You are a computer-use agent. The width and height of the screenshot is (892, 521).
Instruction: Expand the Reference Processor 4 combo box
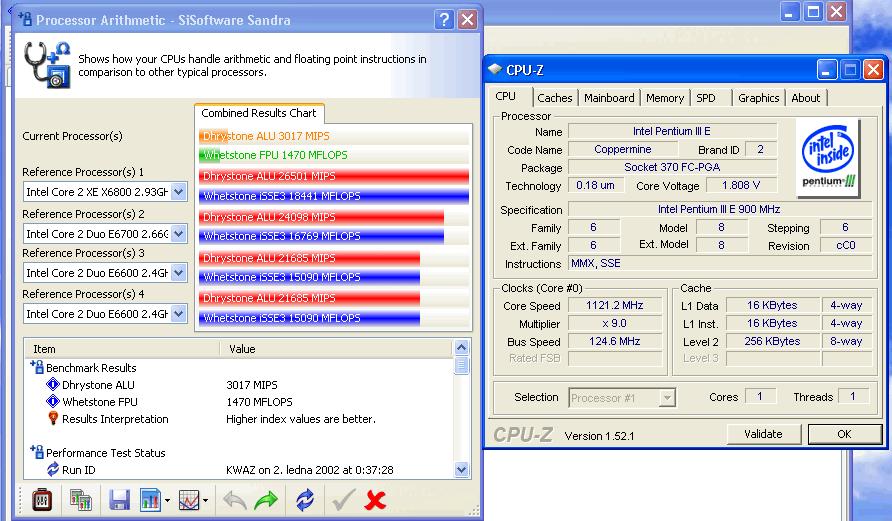coord(179,314)
